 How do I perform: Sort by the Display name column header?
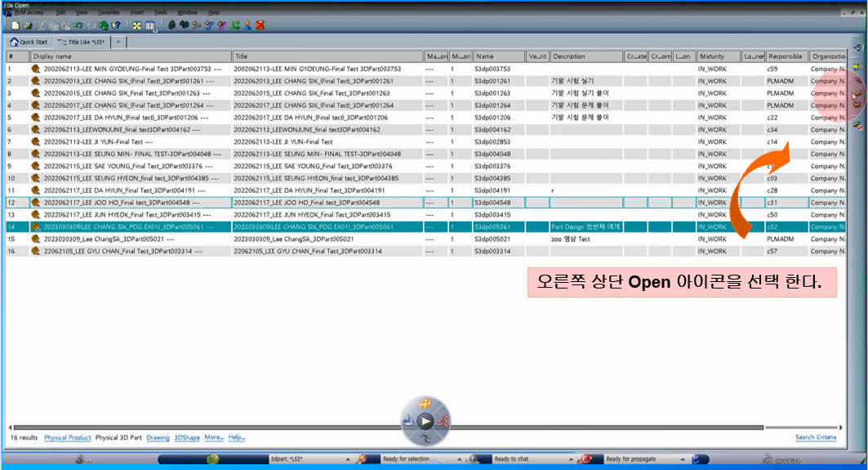pos(131,56)
